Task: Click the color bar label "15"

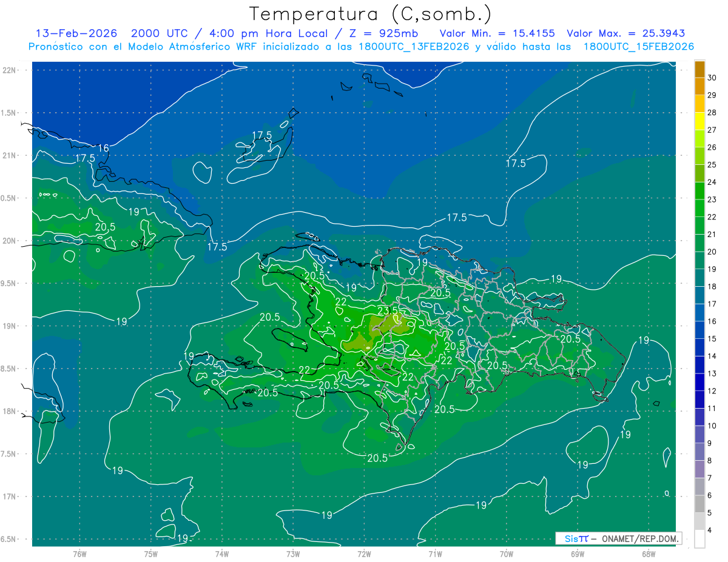Action: tap(712, 338)
